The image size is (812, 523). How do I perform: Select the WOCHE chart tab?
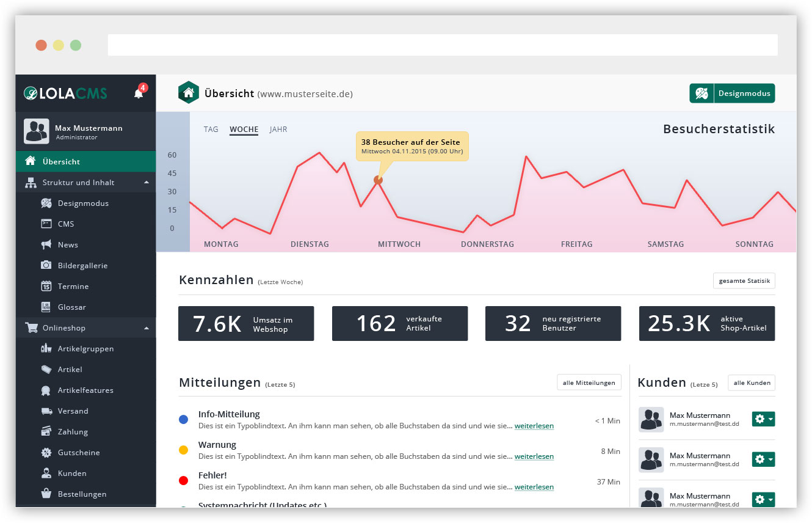[244, 130]
